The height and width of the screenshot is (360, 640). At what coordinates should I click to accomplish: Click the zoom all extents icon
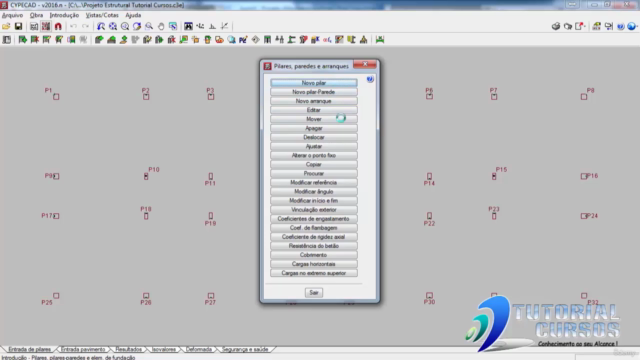[x=113, y=26]
